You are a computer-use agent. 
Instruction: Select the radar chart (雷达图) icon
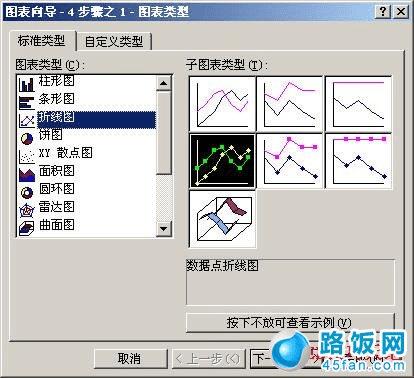[27, 210]
